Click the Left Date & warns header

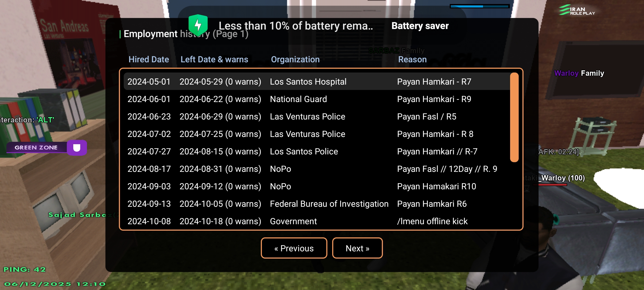214,59
